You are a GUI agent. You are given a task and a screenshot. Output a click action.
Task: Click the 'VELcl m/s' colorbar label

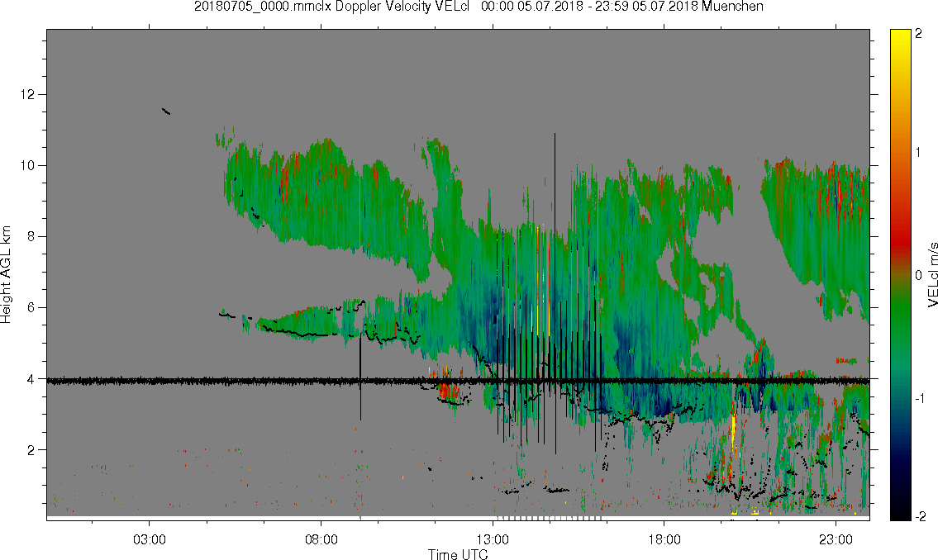932,275
